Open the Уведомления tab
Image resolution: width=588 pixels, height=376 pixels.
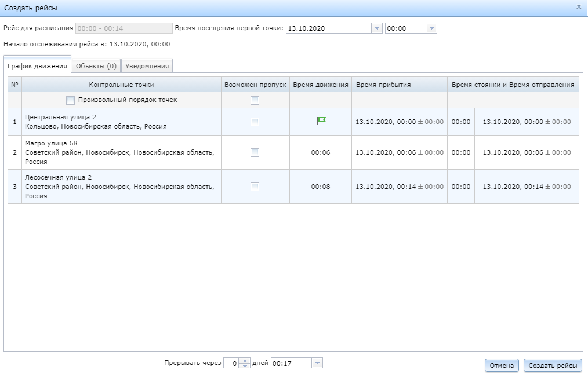click(x=147, y=65)
